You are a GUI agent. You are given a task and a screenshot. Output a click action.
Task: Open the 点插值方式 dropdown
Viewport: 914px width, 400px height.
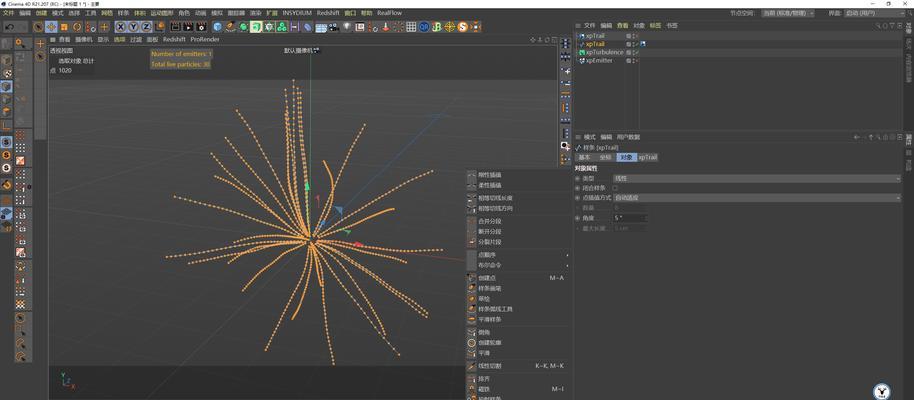[757, 198]
